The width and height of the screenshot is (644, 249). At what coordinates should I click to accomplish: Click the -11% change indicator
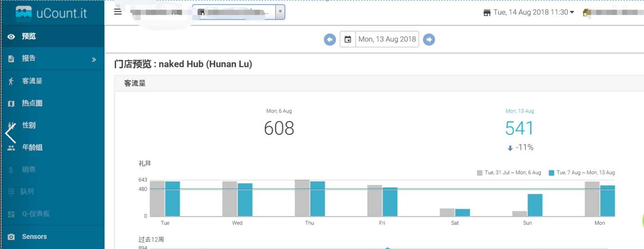[x=520, y=147]
